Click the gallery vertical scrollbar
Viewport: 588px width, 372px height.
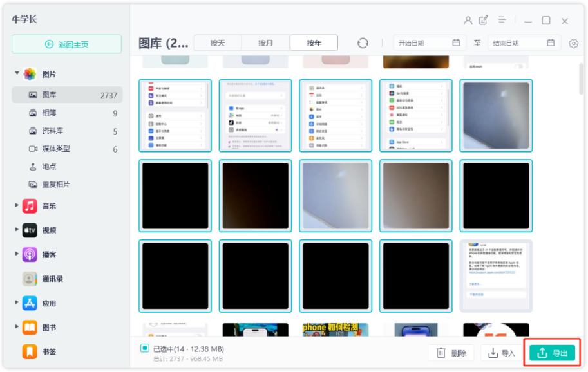pos(582,79)
